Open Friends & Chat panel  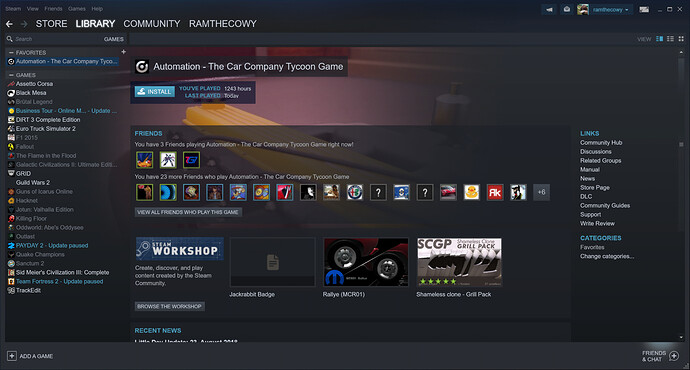660,356
